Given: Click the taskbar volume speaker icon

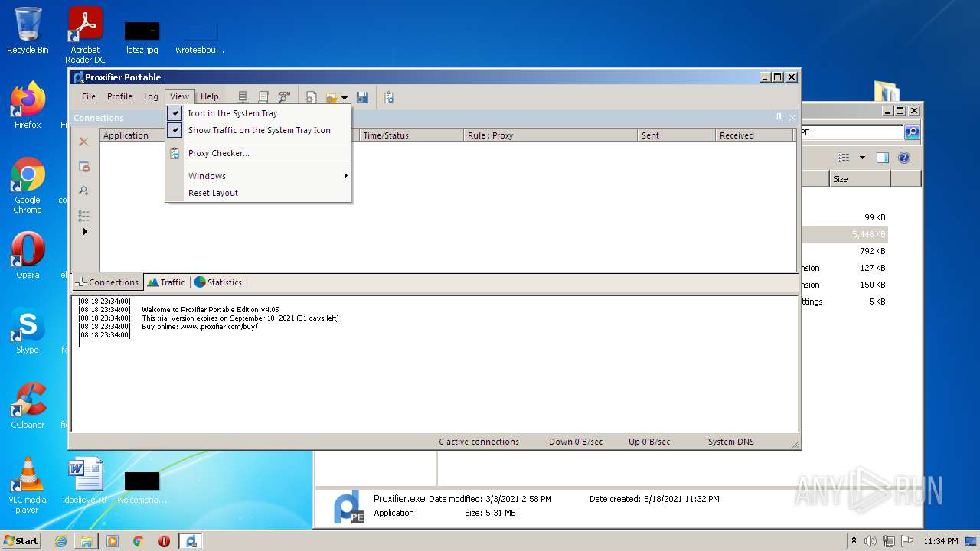Looking at the screenshot, I should pos(871,541).
